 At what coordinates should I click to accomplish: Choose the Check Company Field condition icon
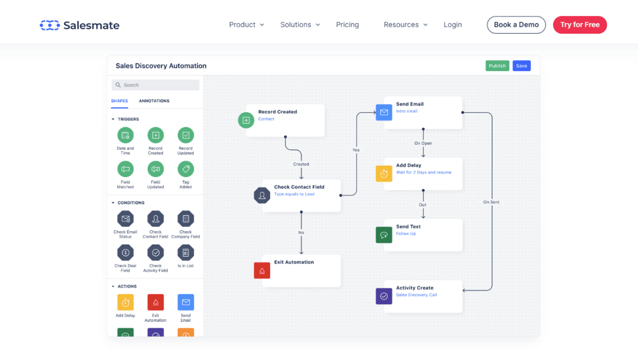click(x=186, y=219)
